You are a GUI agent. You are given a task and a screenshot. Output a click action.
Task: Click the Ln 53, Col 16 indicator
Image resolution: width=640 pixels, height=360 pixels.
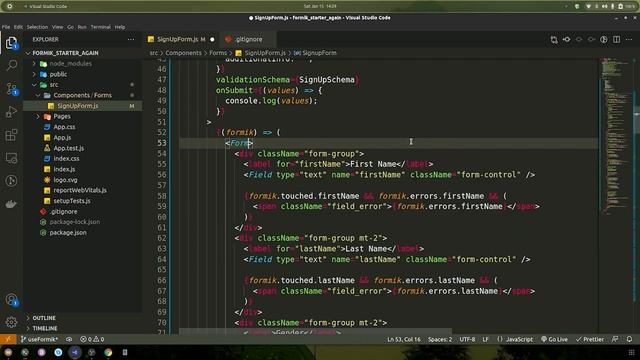pyautogui.click(x=404, y=339)
